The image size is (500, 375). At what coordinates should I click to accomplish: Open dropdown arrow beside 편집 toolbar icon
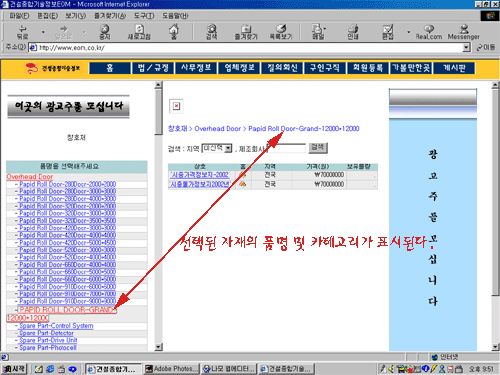tap(408, 32)
